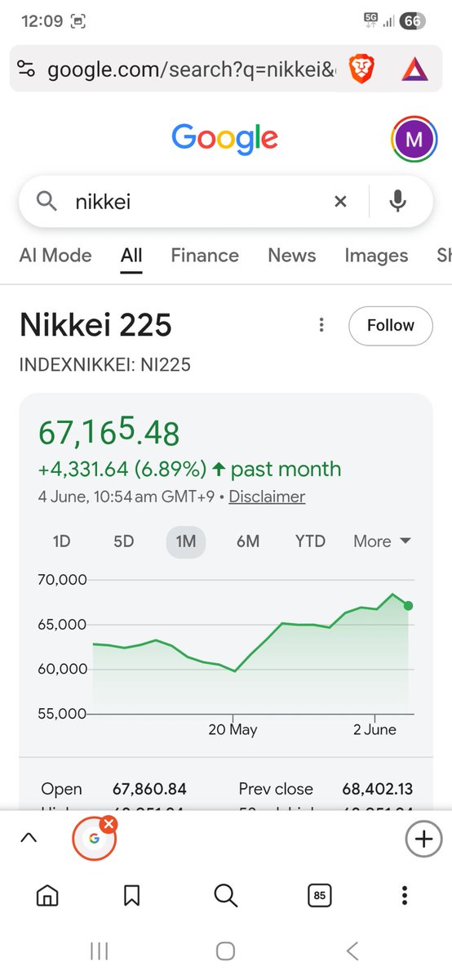Switch chart range to YTD

[x=310, y=541]
